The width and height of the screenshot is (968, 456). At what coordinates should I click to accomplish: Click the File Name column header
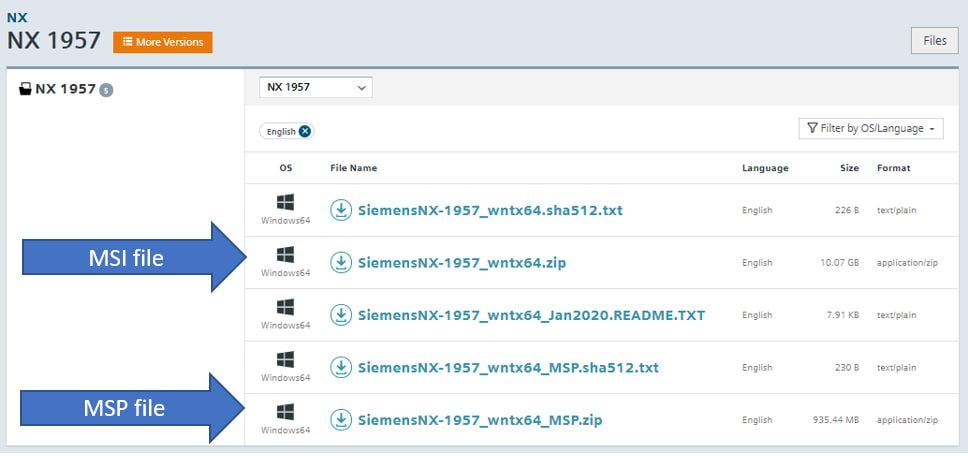pyautogui.click(x=353, y=168)
